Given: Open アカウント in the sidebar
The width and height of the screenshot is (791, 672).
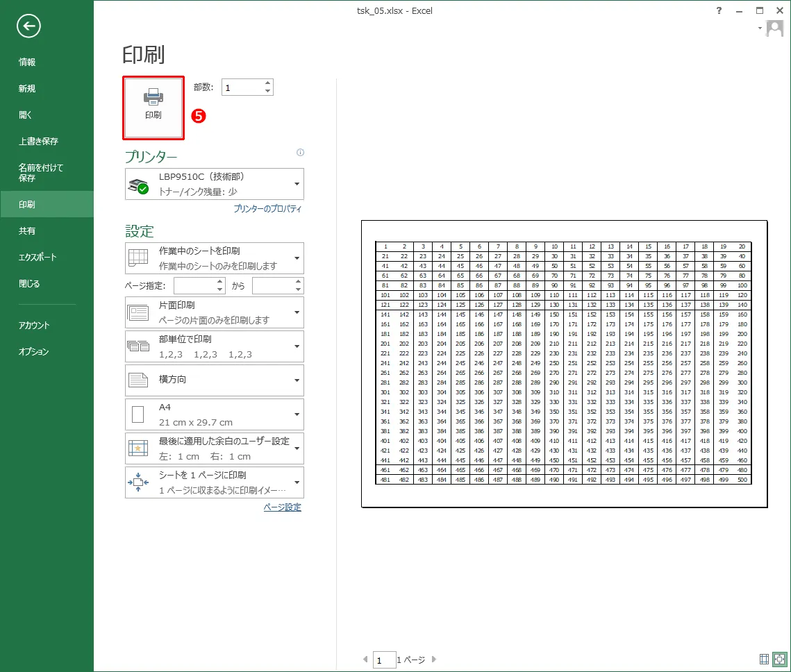Looking at the screenshot, I should coord(47,325).
